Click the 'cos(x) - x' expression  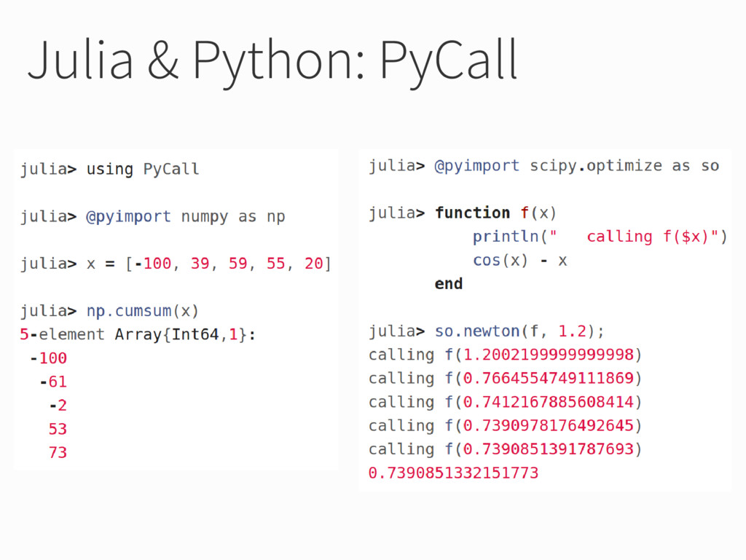(x=520, y=260)
